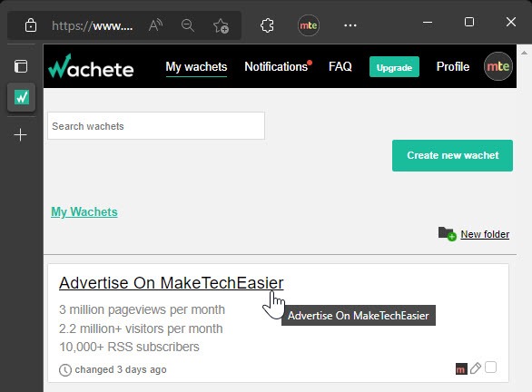
Task: Open the FAQ page
Action: click(340, 66)
